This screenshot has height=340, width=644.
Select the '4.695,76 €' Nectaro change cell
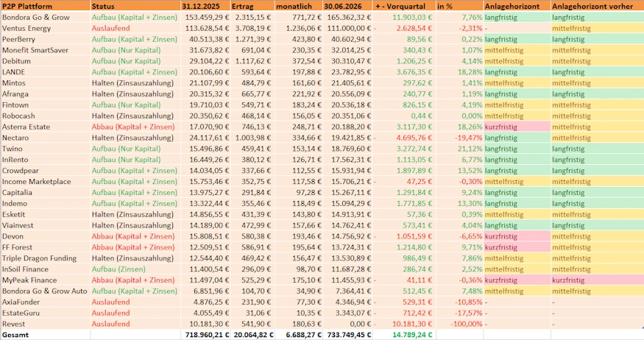pos(404,138)
